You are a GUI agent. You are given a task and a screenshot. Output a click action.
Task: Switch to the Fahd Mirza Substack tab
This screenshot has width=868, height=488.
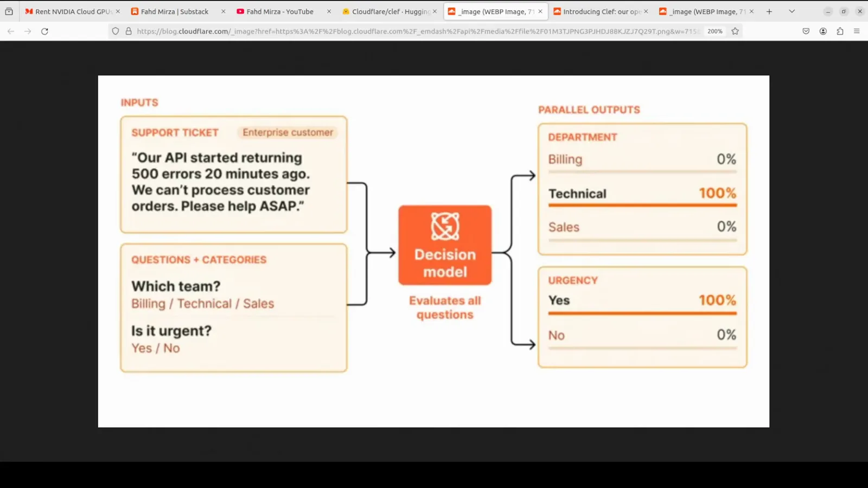pyautogui.click(x=177, y=11)
